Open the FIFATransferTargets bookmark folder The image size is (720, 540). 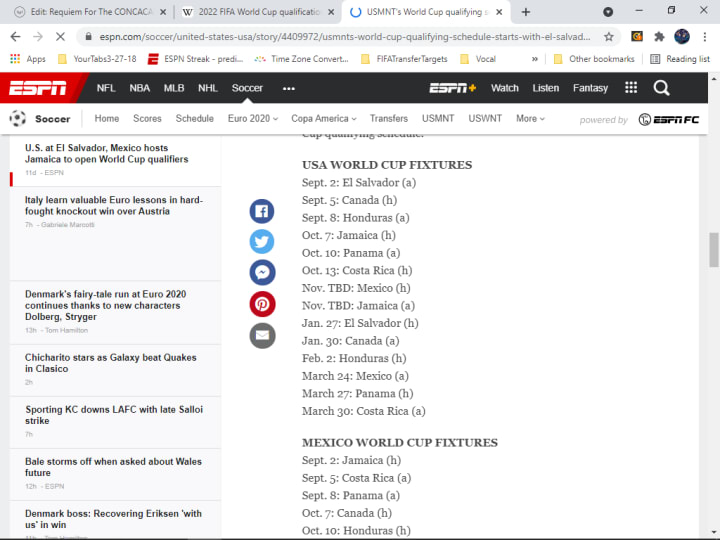coord(404,59)
